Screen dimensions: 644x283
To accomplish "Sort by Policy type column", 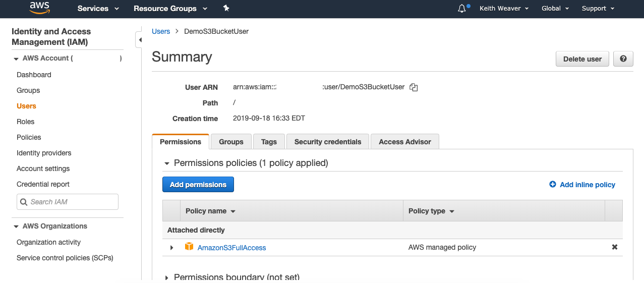I will click(431, 211).
